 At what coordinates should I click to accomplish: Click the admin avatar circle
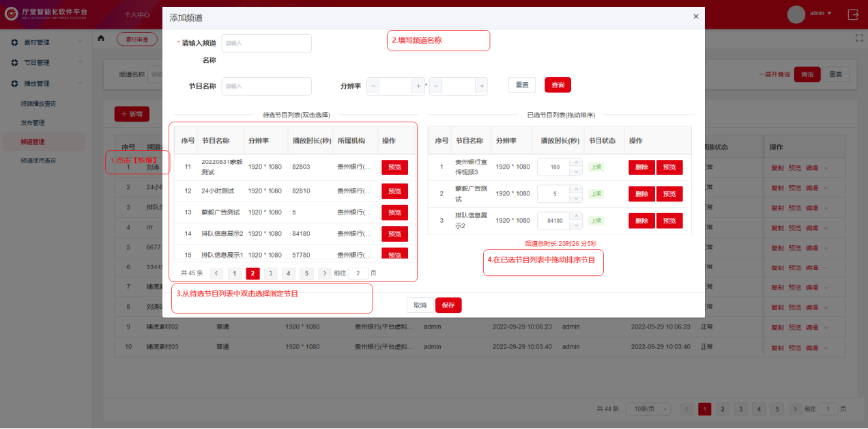796,14
